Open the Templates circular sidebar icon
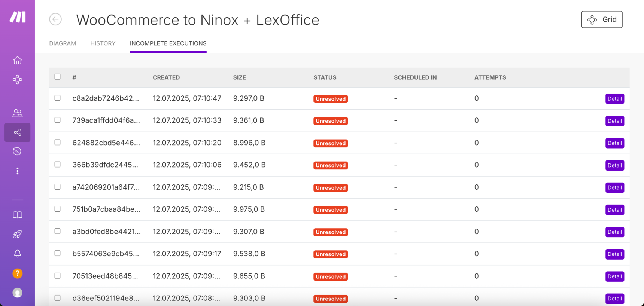 coord(17,151)
